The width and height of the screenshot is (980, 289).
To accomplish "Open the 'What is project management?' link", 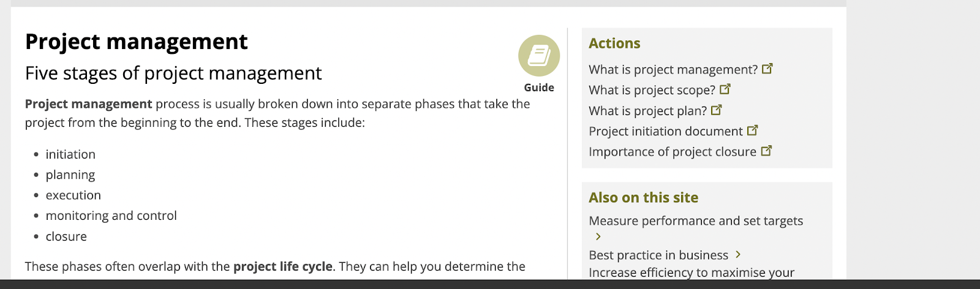I will pyautogui.click(x=673, y=70).
